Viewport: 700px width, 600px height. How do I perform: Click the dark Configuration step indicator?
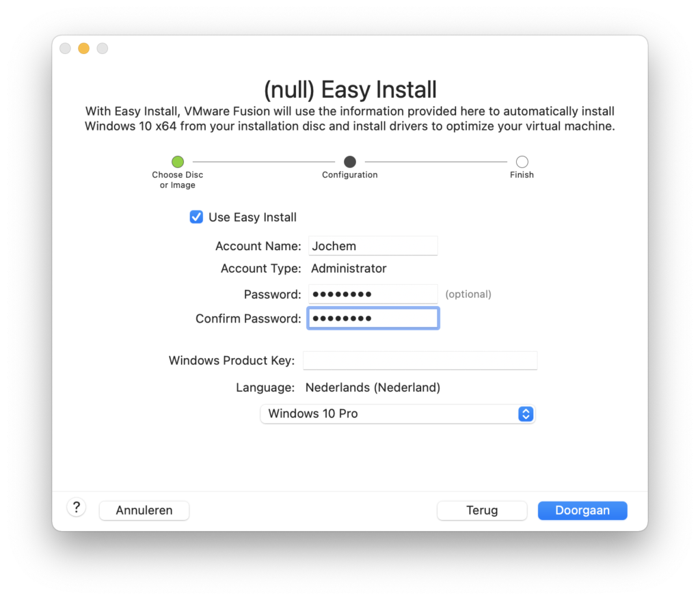[x=350, y=161]
